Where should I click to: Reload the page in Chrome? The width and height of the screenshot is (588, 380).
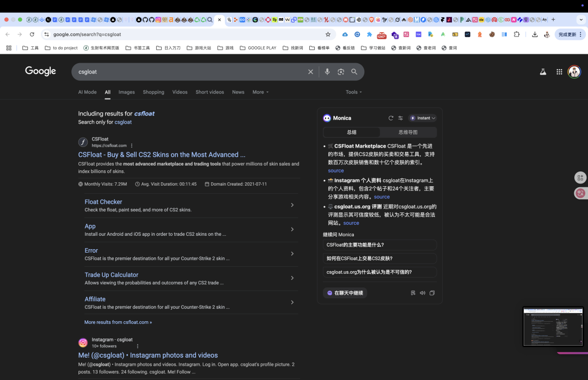point(32,34)
